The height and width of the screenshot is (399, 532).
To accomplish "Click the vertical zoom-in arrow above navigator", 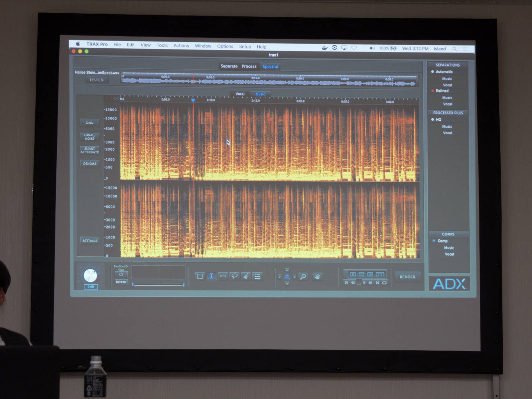I will pyautogui.click(x=287, y=270).
